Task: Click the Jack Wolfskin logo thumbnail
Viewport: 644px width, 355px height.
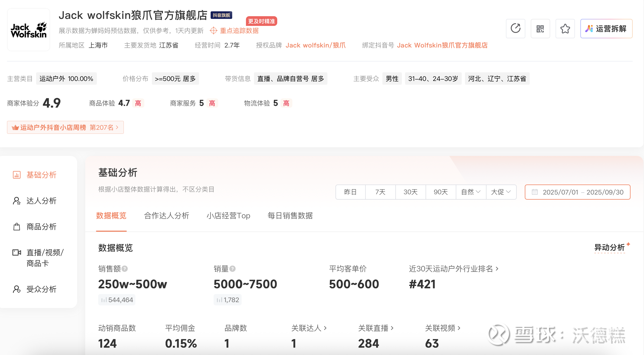Action: [x=29, y=30]
